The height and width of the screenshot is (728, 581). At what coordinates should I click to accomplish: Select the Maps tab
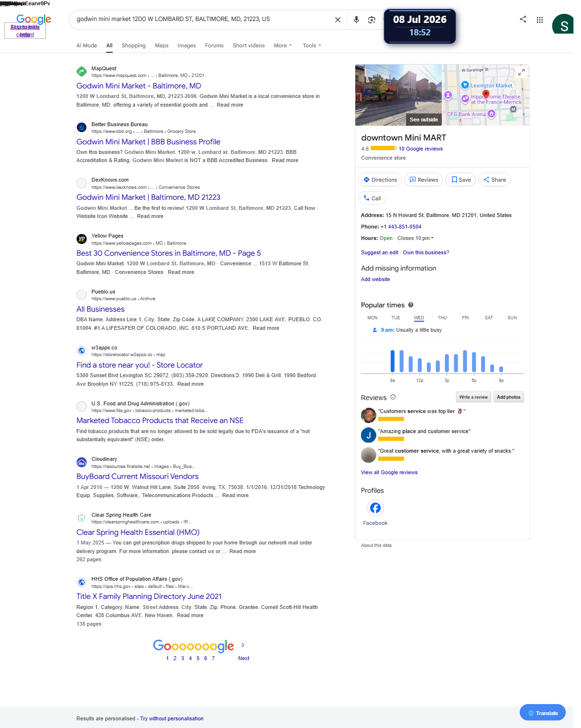pos(162,45)
